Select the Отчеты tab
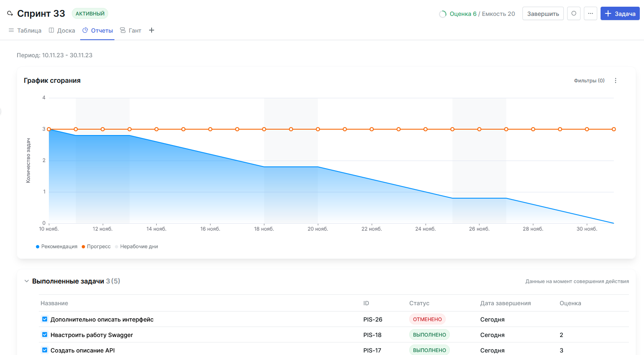This screenshot has width=644, height=355. (x=98, y=31)
